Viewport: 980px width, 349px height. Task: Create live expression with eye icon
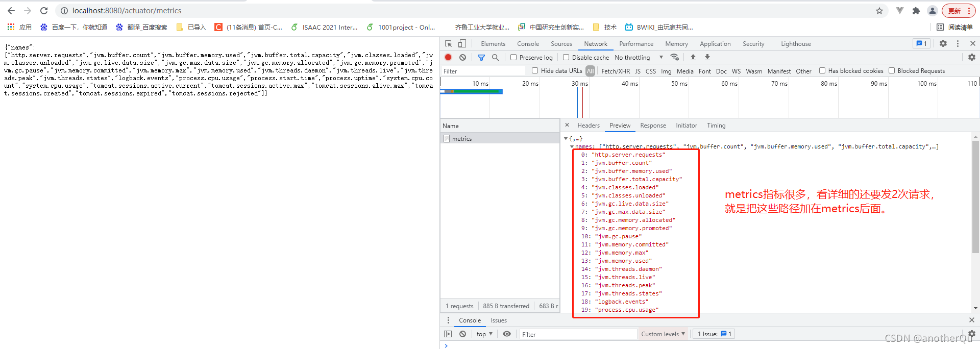[507, 334]
